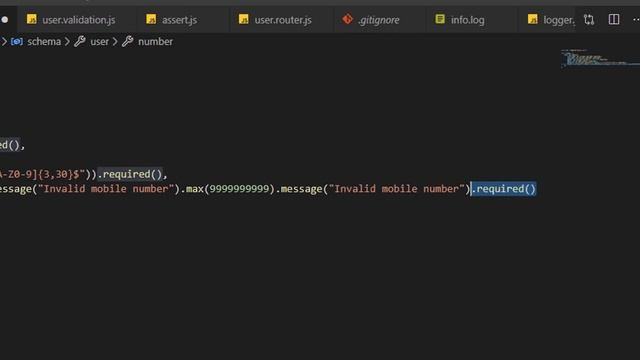Click the .required() after the regex pattern line

pos(130,174)
